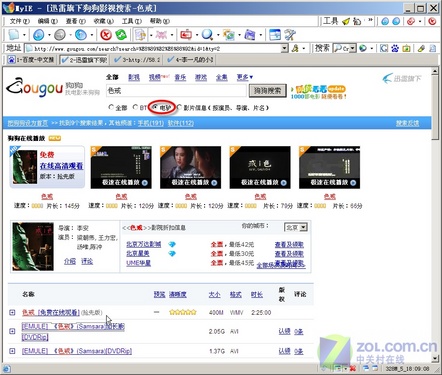The image size is (442, 375).
Task: Expand the EMULE Samsara 1.37G result row
Action: point(12,351)
